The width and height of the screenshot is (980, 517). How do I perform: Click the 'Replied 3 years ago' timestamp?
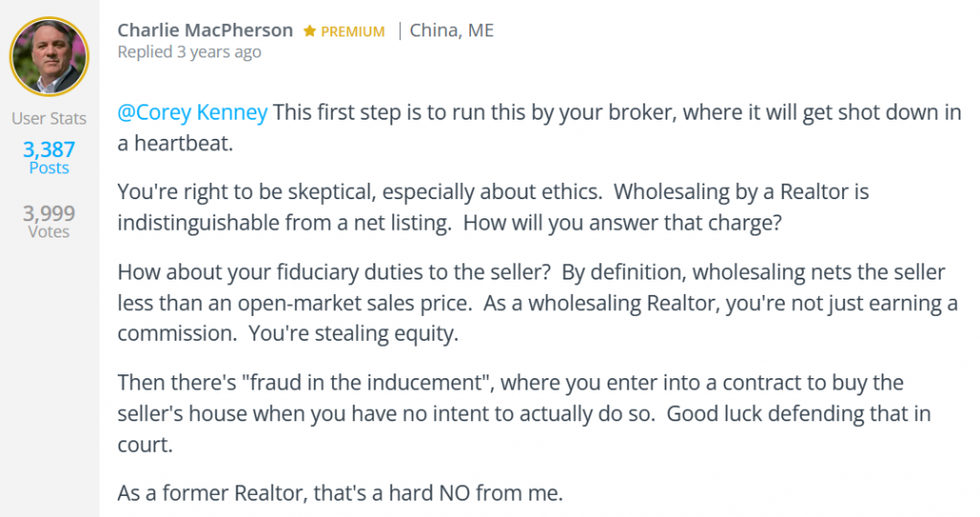point(189,52)
